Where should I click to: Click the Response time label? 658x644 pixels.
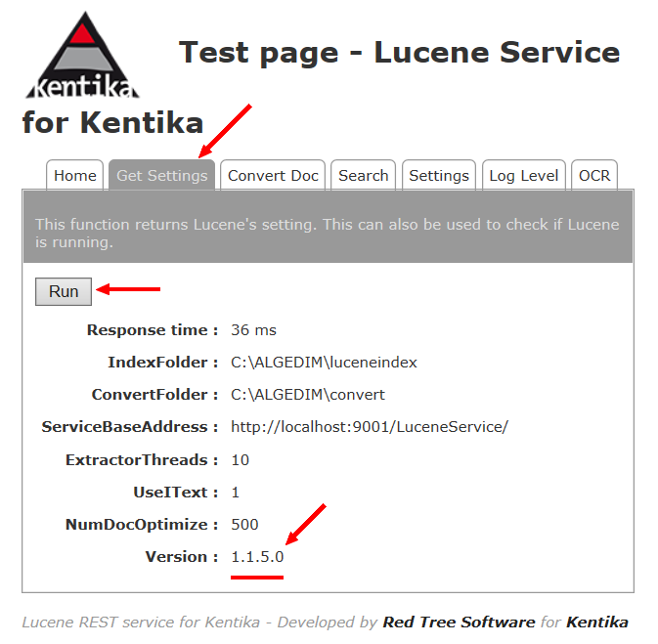(153, 330)
